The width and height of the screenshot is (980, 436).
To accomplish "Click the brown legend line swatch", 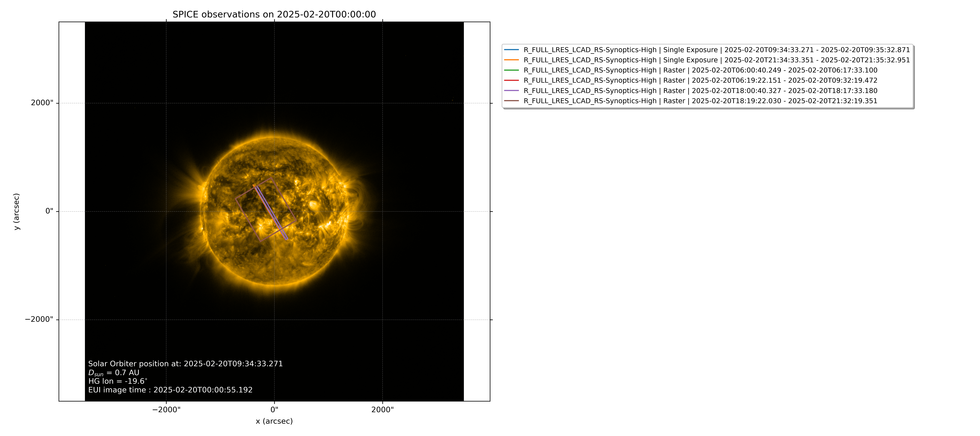I will (511, 101).
